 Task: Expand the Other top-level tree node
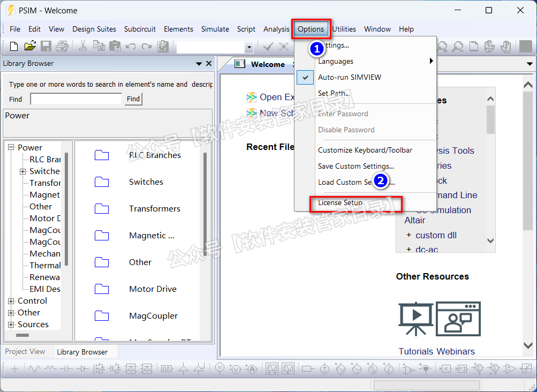[x=11, y=313]
